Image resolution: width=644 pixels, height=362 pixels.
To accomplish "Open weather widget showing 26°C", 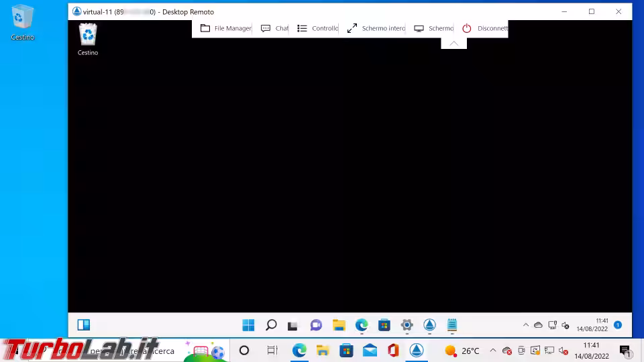I will click(x=462, y=351).
